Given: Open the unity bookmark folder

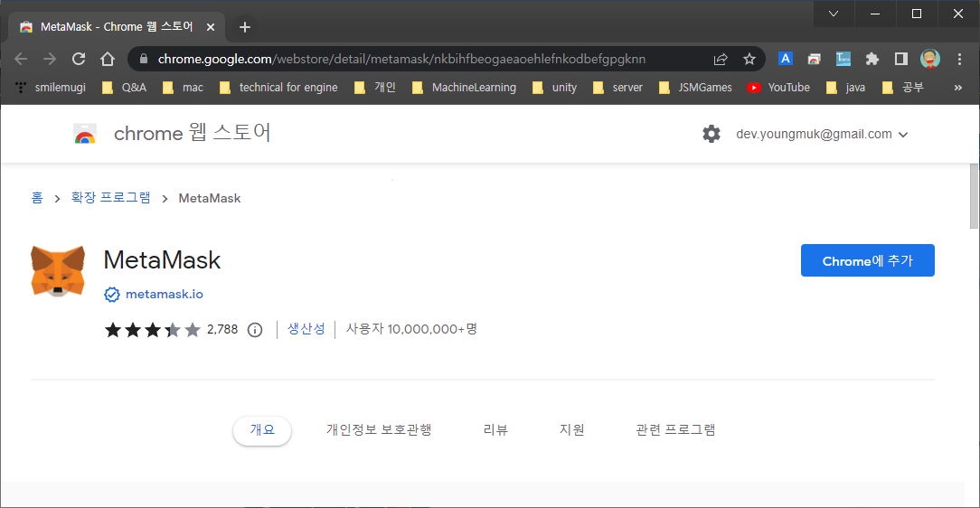Looking at the screenshot, I should 554,88.
